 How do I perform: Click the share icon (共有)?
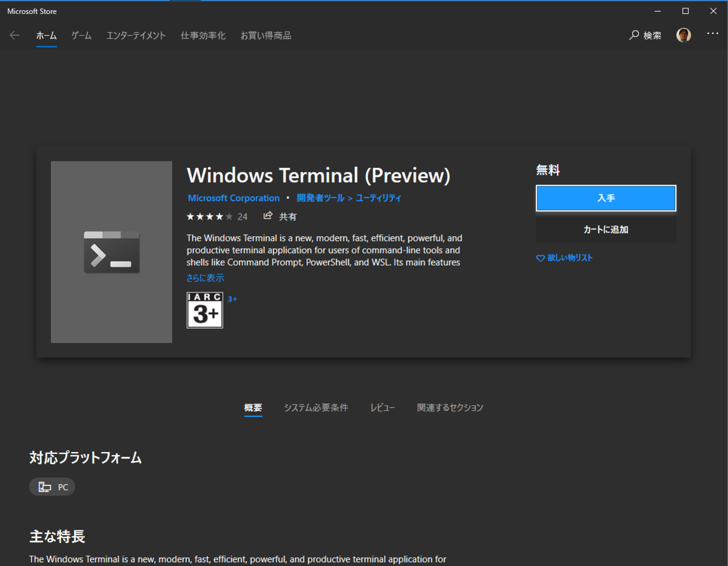click(268, 216)
